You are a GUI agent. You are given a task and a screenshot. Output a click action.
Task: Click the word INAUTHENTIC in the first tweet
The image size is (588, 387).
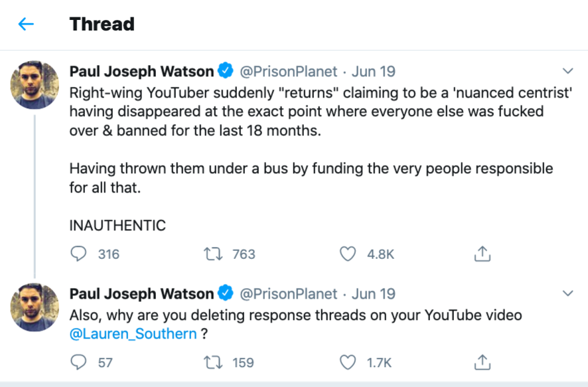click(x=117, y=226)
